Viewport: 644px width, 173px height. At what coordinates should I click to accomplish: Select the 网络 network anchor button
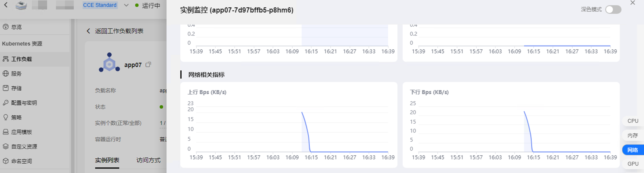pos(633,150)
